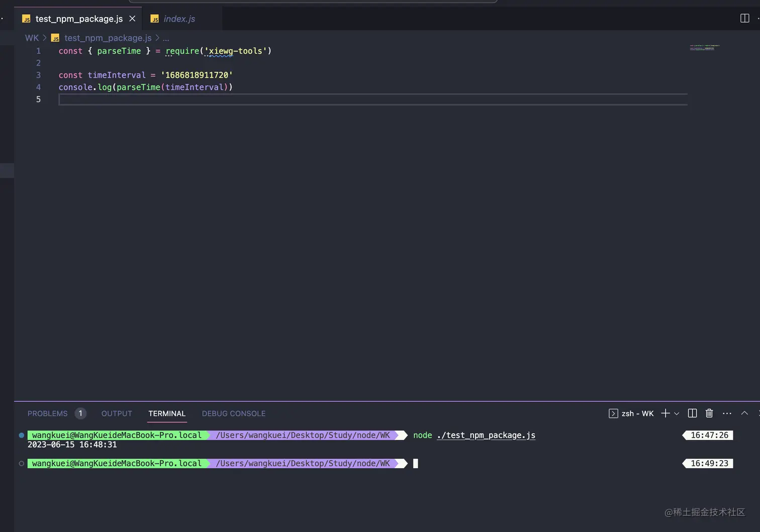The image size is (760, 532).
Task: Click the code minimap preview
Action: [704, 48]
